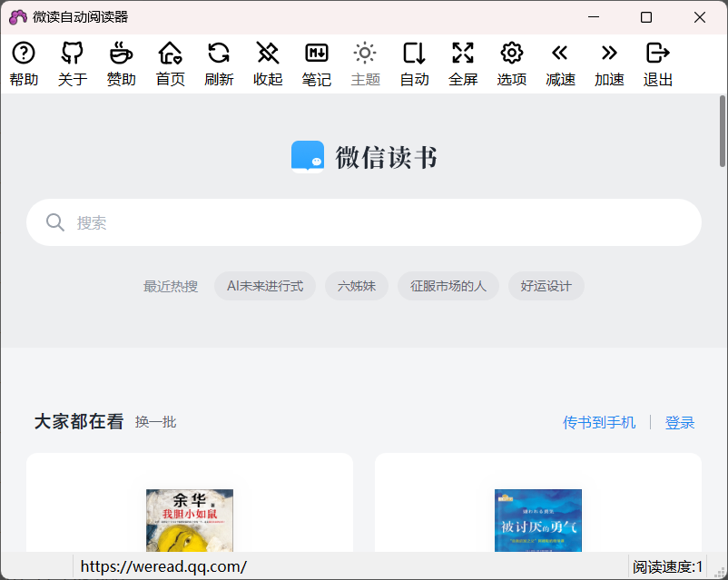This screenshot has height=580, width=728.
Task: Click 换一批 to refresh book recommendations
Action: [x=156, y=422]
